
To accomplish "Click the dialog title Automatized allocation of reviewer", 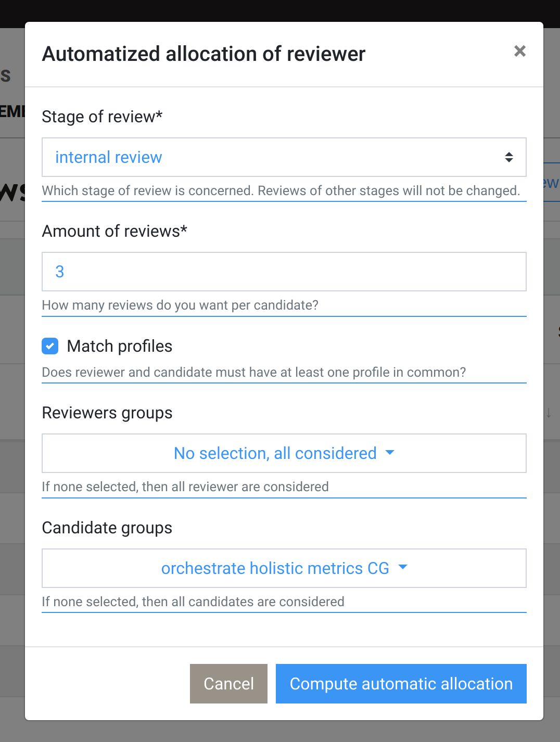I will pyautogui.click(x=203, y=54).
